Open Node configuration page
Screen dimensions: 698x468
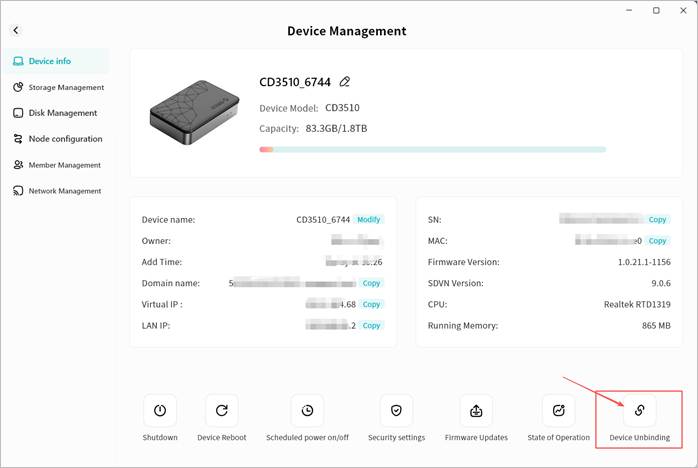(x=58, y=139)
